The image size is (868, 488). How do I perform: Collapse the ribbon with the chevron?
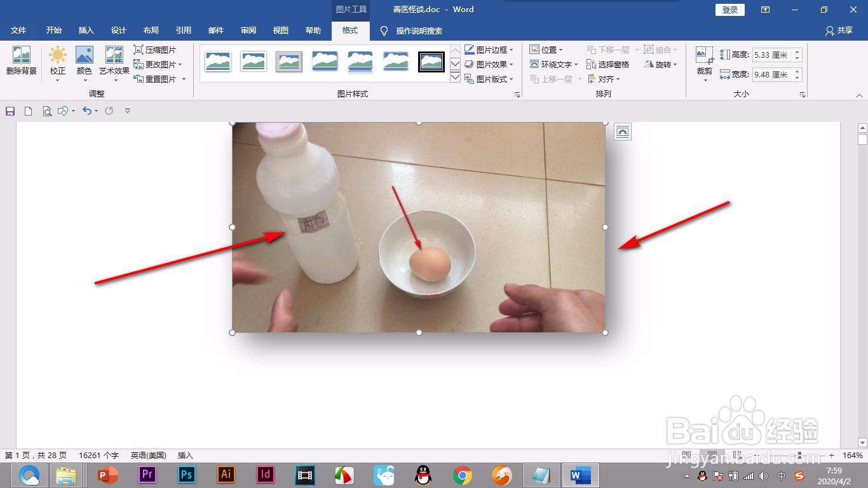[859, 95]
